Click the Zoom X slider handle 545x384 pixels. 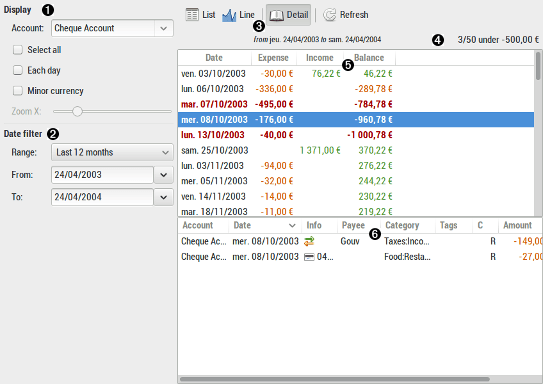[77, 111]
